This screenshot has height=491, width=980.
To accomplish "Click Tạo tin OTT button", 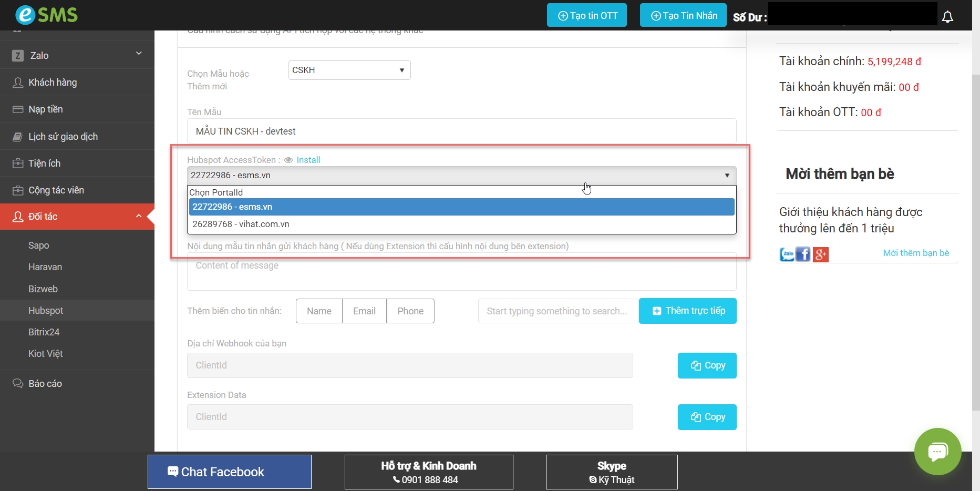I will point(587,15).
